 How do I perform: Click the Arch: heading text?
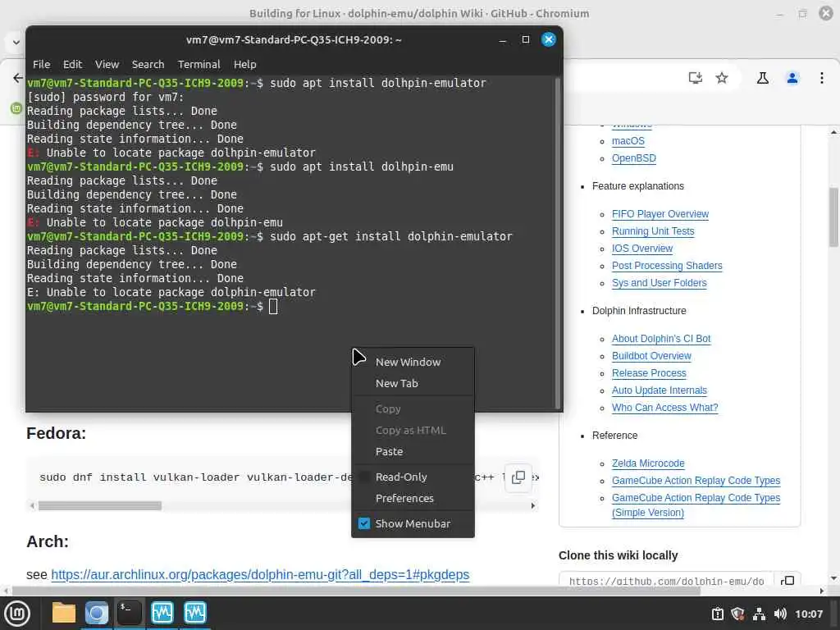click(x=48, y=541)
